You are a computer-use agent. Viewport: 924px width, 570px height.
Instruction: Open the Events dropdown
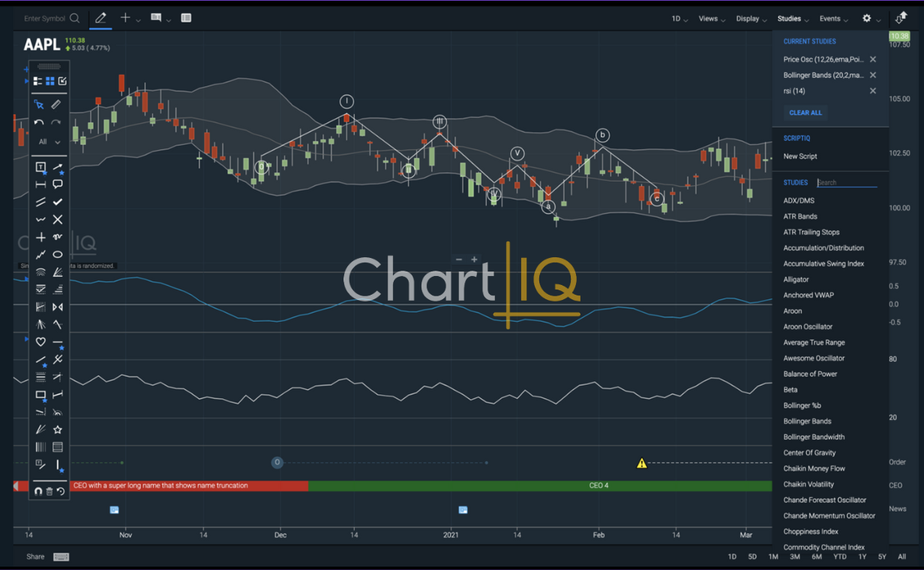(x=833, y=19)
